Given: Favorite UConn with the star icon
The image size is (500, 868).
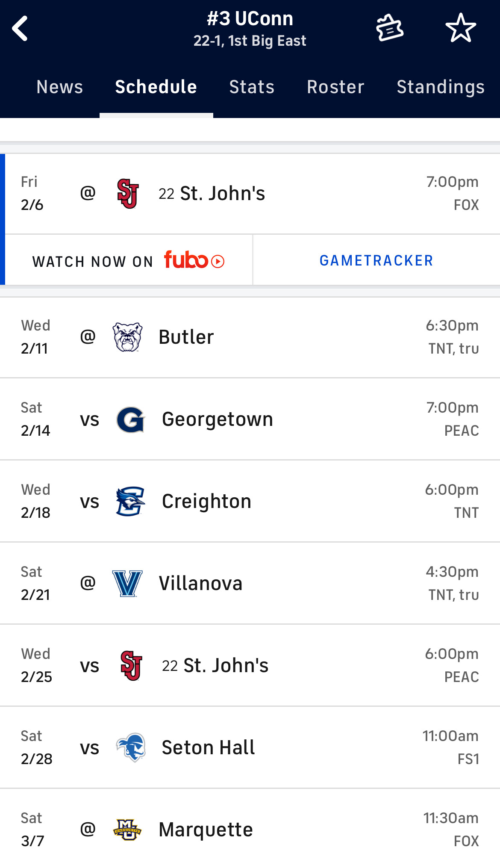Looking at the screenshot, I should (461, 28).
